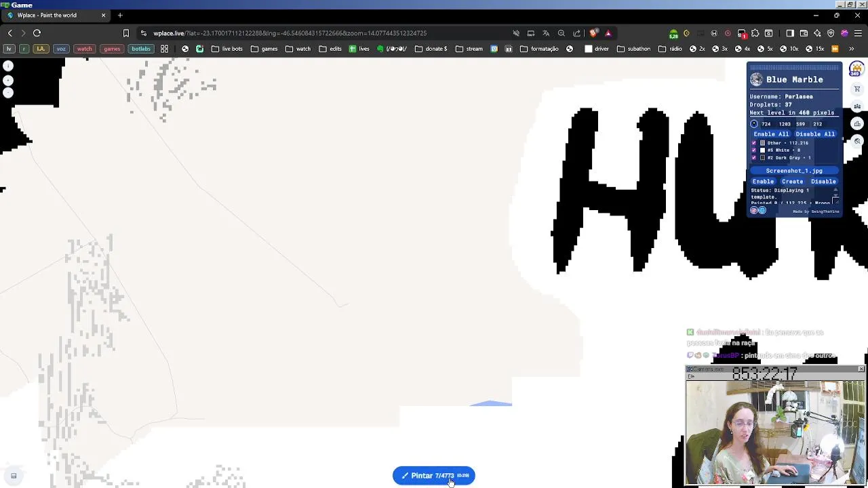868x488 pixels.
Task: Click the map search explore icon
Action: [857, 141]
